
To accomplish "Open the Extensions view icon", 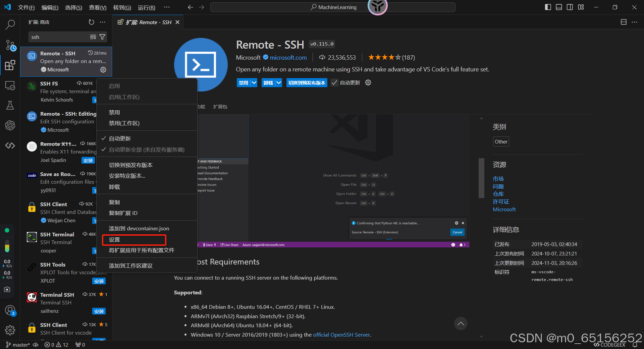I will click(10, 65).
